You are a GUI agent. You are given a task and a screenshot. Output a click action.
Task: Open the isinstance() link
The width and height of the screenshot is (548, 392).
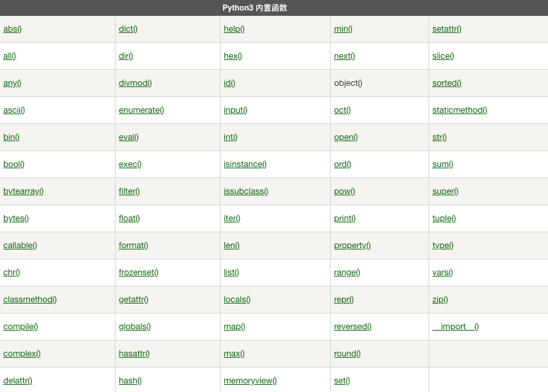pyautogui.click(x=245, y=164)
